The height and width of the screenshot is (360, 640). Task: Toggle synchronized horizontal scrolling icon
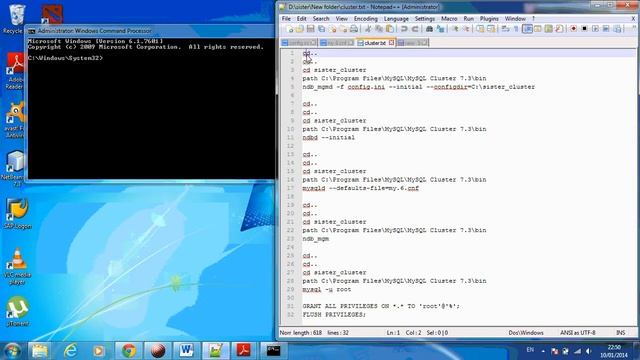coord(491,29)
